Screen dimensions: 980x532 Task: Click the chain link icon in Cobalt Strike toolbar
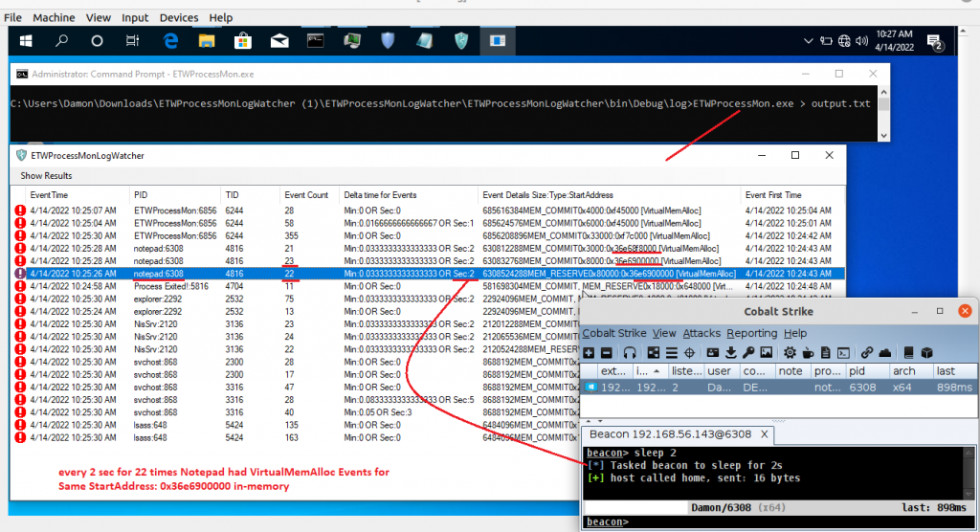(867, 352)
